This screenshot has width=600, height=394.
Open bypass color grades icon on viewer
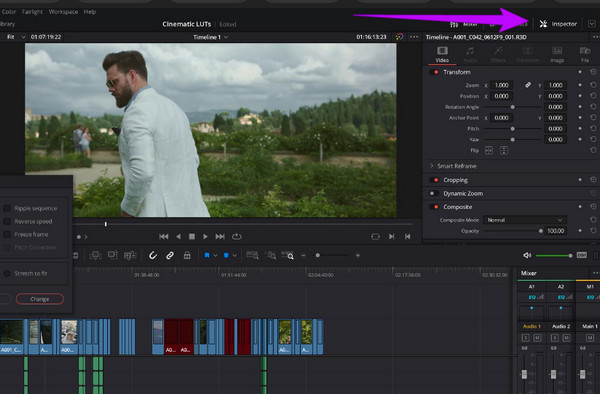(399, 37)
